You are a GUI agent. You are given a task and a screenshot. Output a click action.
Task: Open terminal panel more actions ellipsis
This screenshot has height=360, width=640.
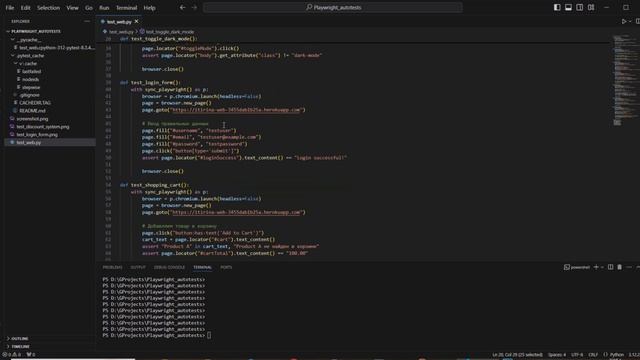tap(629, 267)
